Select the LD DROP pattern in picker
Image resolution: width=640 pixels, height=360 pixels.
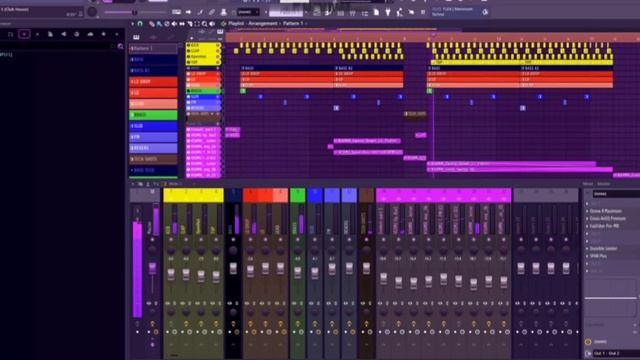coord(153,82)
